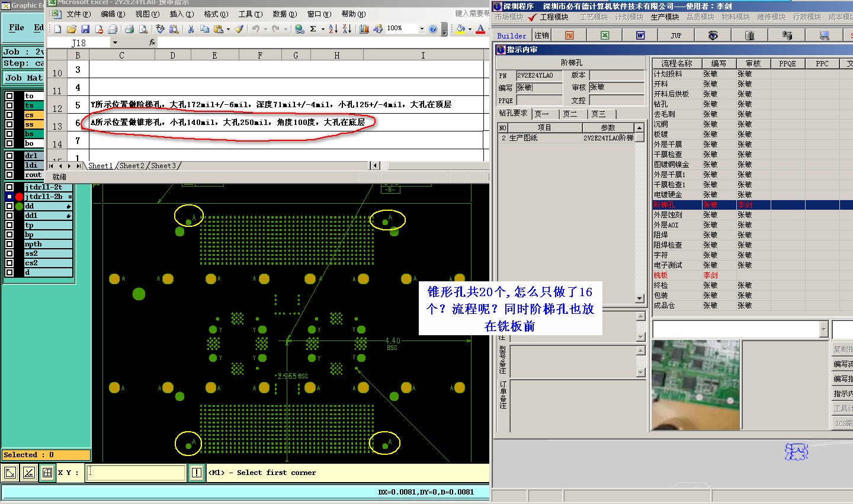
Task: Open the Undo history dropdown arrow
Action: 265,28
